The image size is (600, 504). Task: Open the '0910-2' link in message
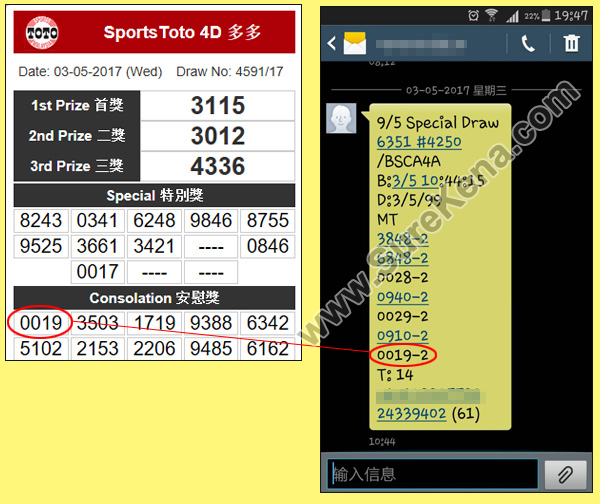[x=403, y=336]
